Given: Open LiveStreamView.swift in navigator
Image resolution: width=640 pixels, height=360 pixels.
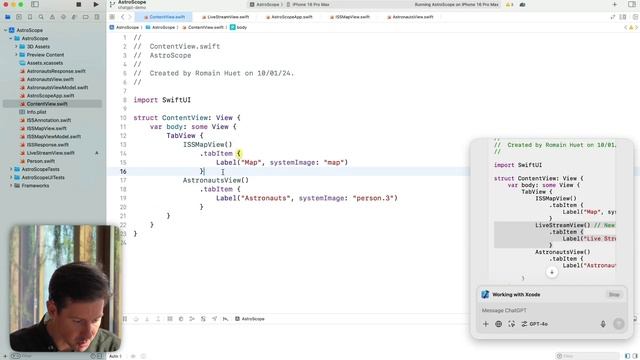Looking at the screenshot, I should 47,153.
